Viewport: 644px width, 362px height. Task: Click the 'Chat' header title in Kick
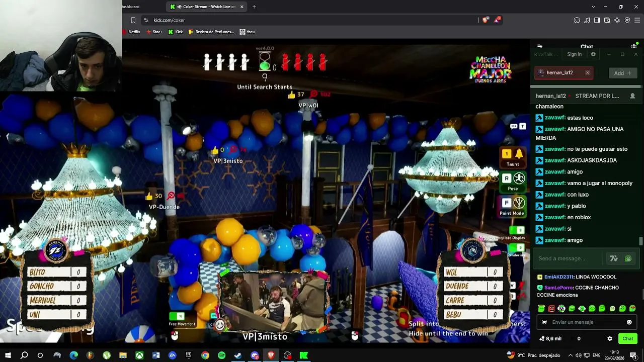pos(587,47)
